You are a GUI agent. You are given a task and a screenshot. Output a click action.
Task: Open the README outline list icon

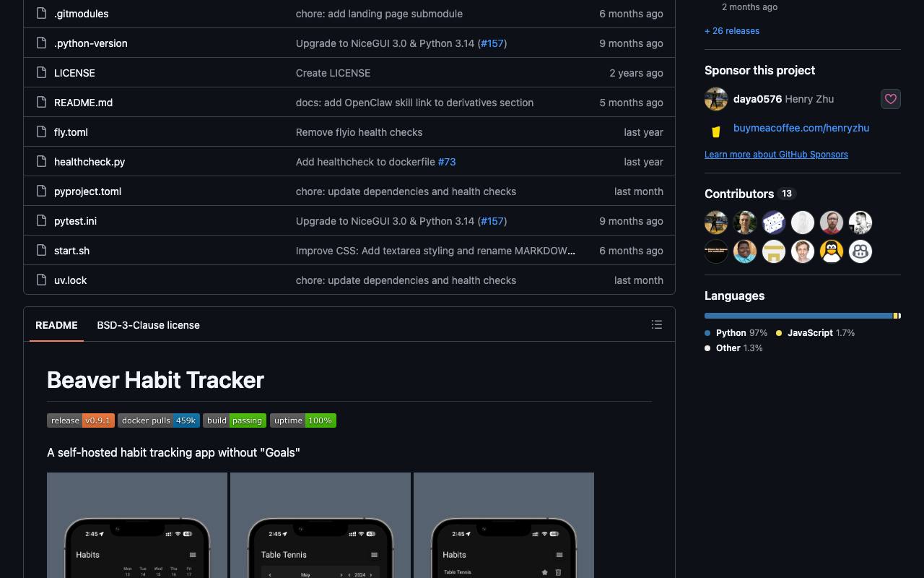click(657, 324)
